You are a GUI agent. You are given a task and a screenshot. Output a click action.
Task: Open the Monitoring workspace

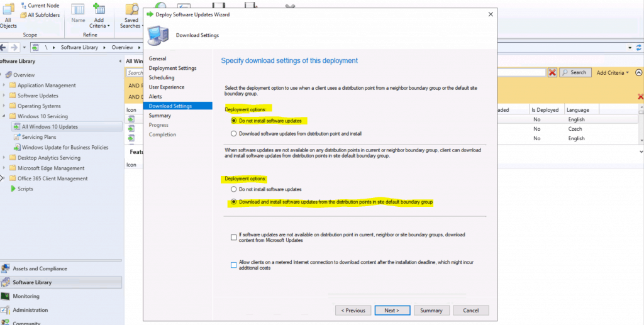point(26,296)
